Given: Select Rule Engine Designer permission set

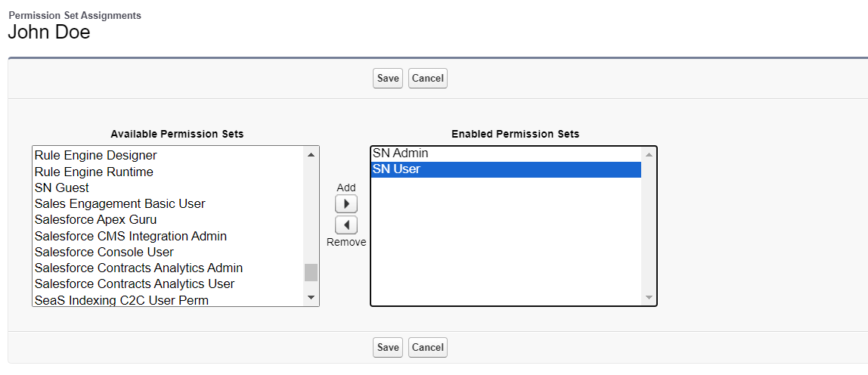Looking at the screenshot, I should point(169,156).
